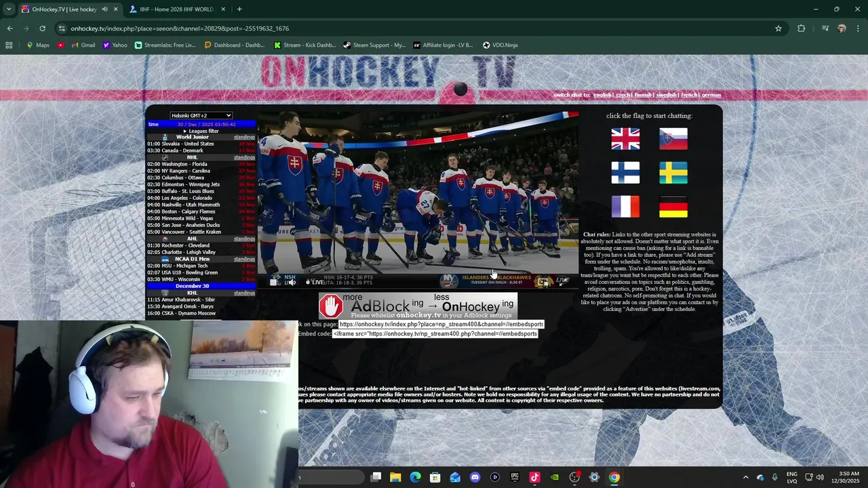Reload the current page

point(42,28)
